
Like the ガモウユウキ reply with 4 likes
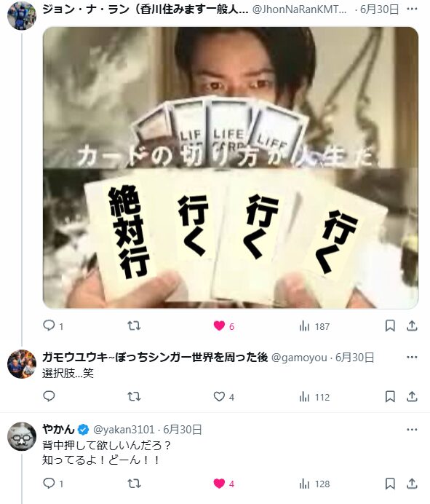click(224, 397)
